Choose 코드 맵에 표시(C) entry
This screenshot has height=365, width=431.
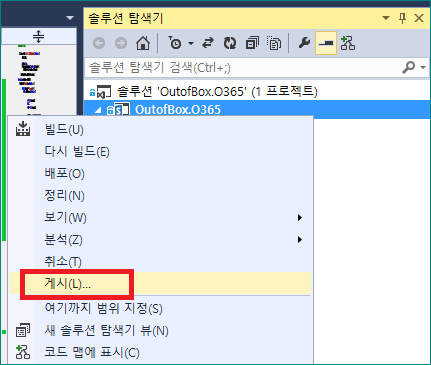pyautogui.click(x=160, y=352)
